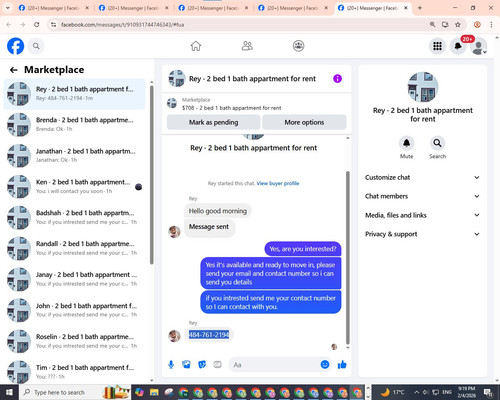Screen dimensions: 500x400
Task: Click the More options button
Action: pos(304,122)
